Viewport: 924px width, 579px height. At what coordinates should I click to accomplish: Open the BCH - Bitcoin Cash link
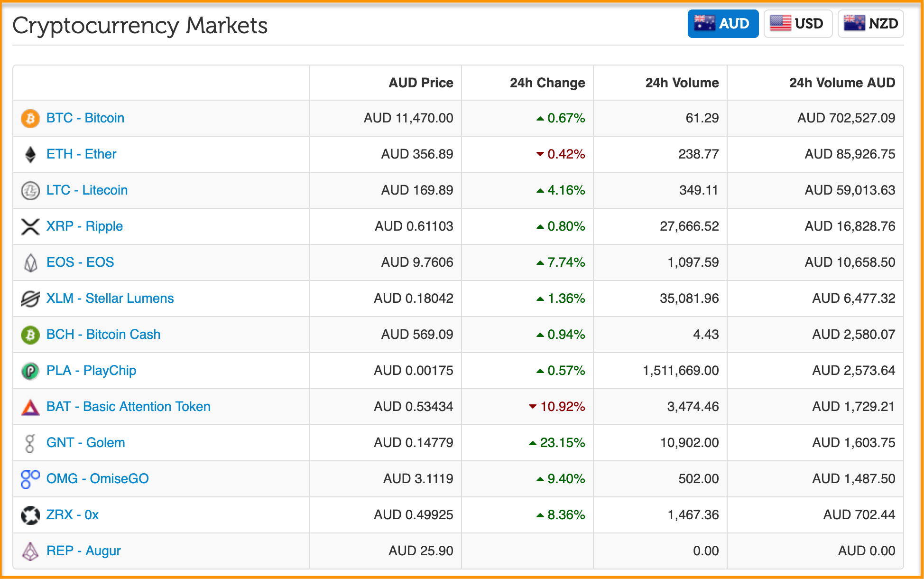pyautogui.click(x=103, y=334)
